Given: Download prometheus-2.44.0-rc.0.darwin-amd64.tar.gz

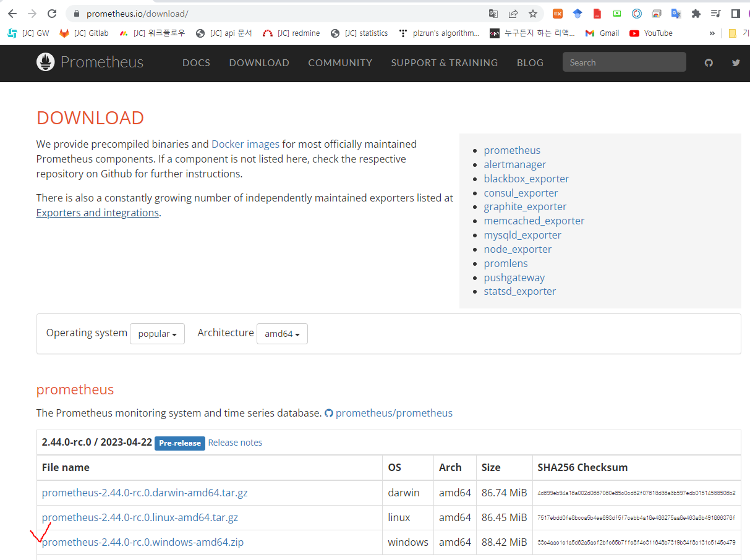Looking at the screenshot, I should [145, 493].
